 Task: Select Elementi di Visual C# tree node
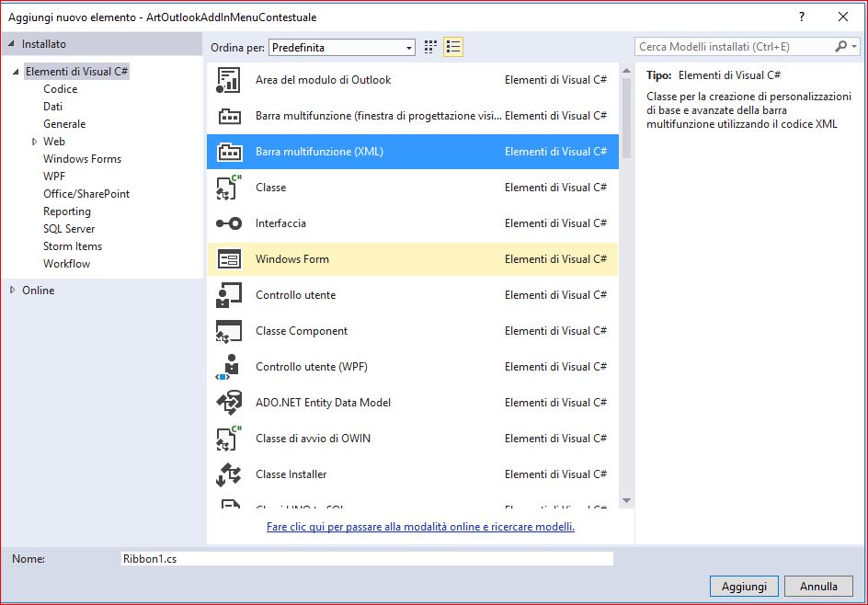coord(76,72)
